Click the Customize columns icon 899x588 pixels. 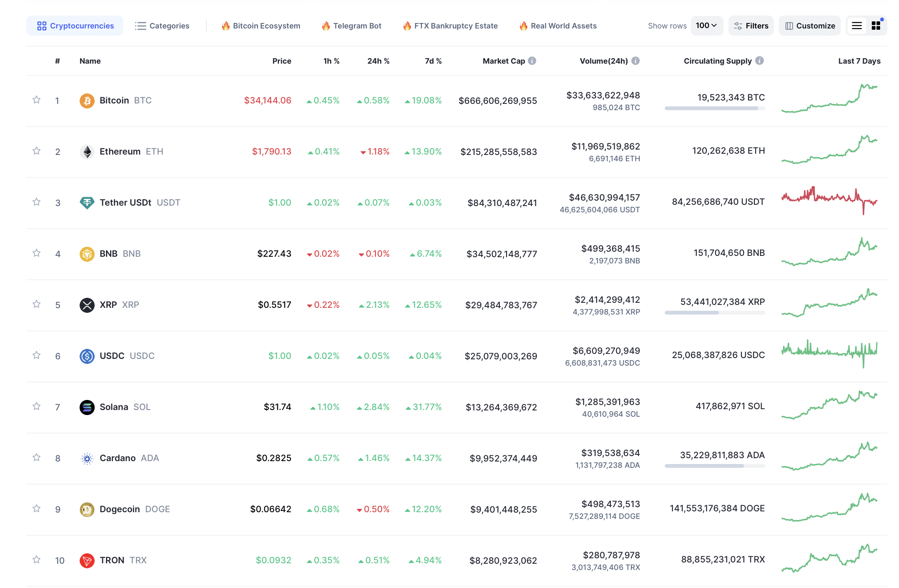(789, 26)
